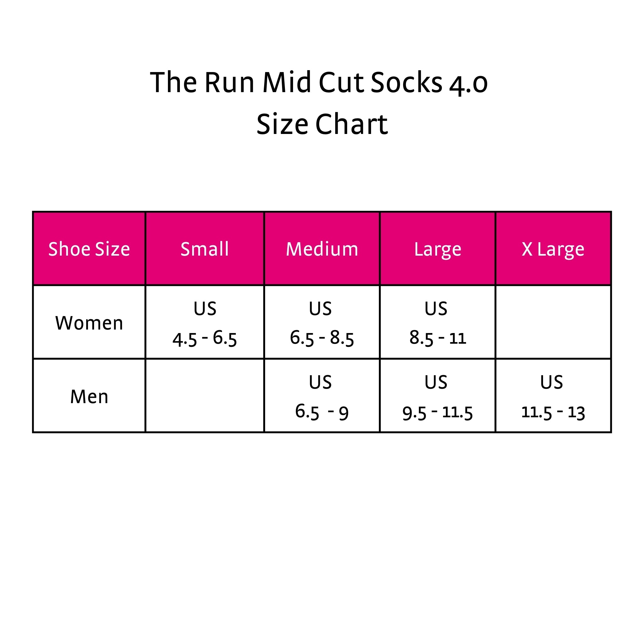This screenshot has width=644, height=644.
Task: Select the 'X Large' column header
Action: click(553, 249)
